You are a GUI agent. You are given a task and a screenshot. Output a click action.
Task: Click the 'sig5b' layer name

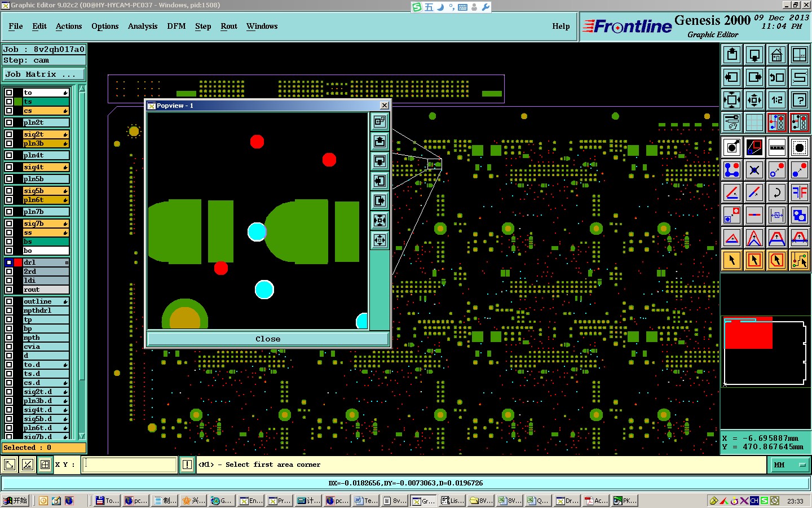pyautogui.click(x=46, y=191)
